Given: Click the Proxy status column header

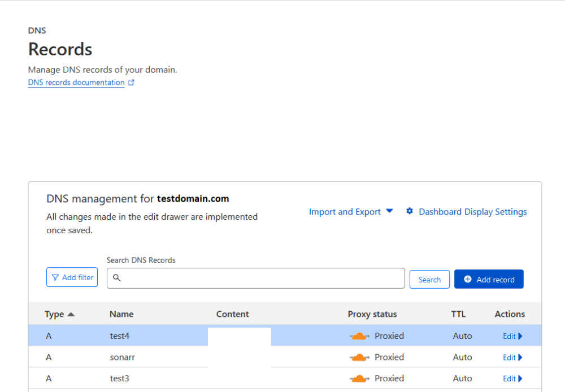Looking at the screenshot, I should point(372,314).
